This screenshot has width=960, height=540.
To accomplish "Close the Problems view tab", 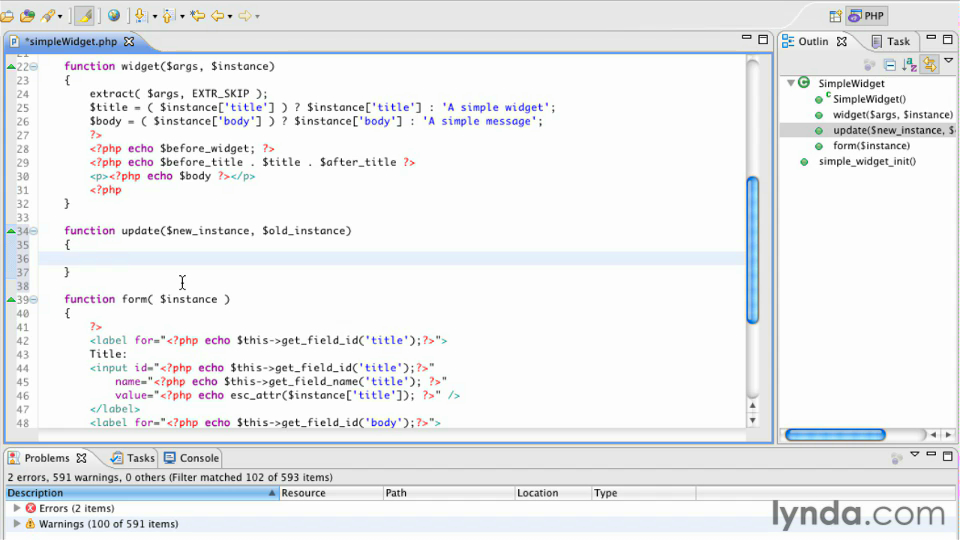I will point(81,458).
